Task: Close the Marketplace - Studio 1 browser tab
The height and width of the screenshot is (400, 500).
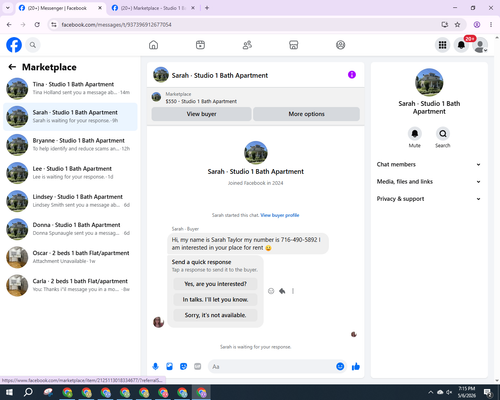Action: tap(193, 8)
